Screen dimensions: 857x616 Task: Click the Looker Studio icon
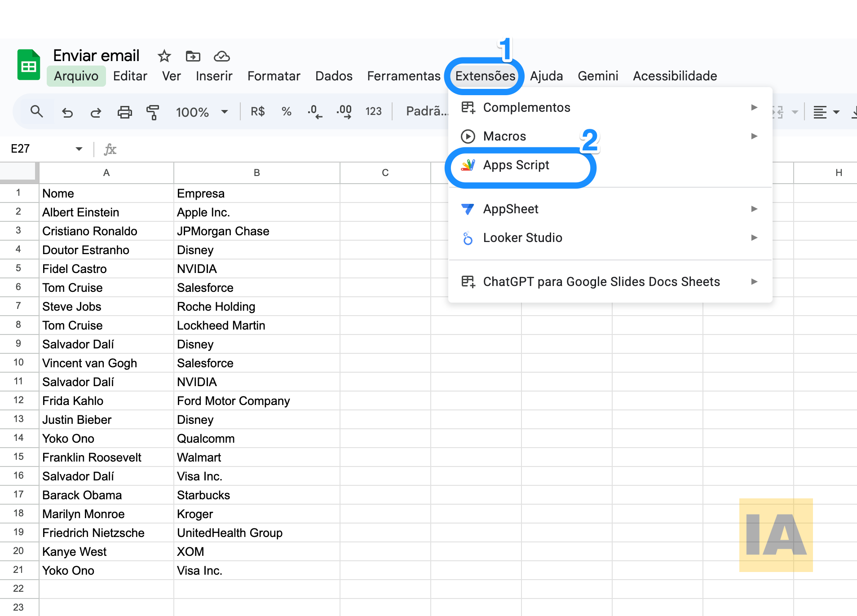(468, 238)
